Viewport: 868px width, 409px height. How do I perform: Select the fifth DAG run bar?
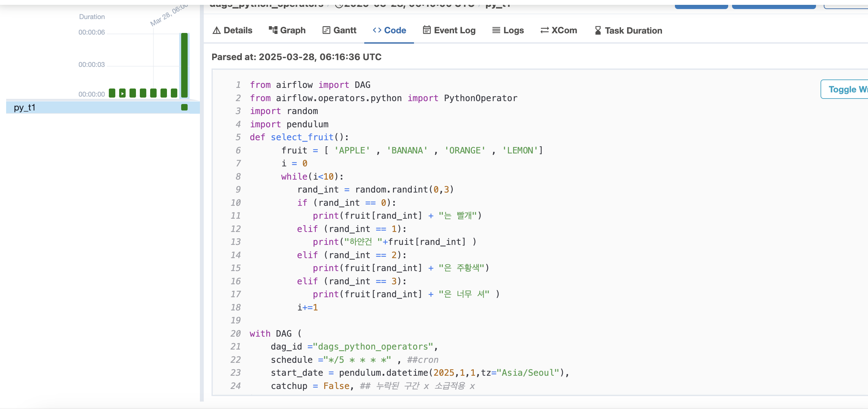[153, 93]
